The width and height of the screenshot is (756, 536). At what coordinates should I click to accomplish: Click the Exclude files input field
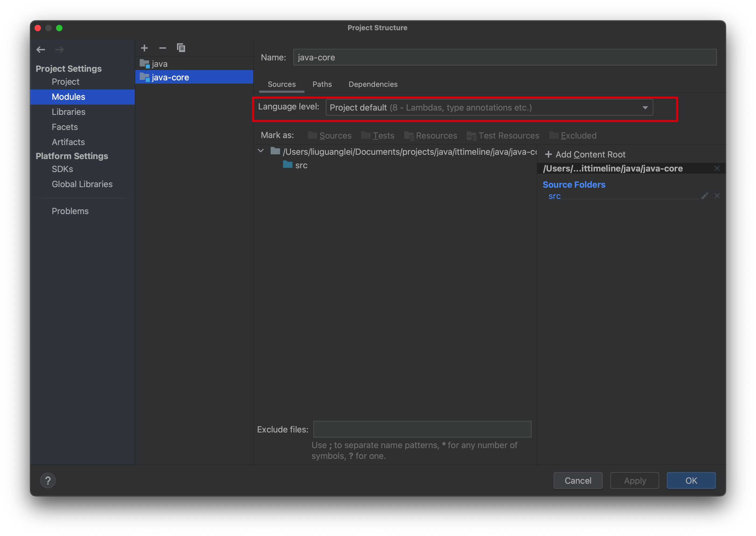click(421, 429)
